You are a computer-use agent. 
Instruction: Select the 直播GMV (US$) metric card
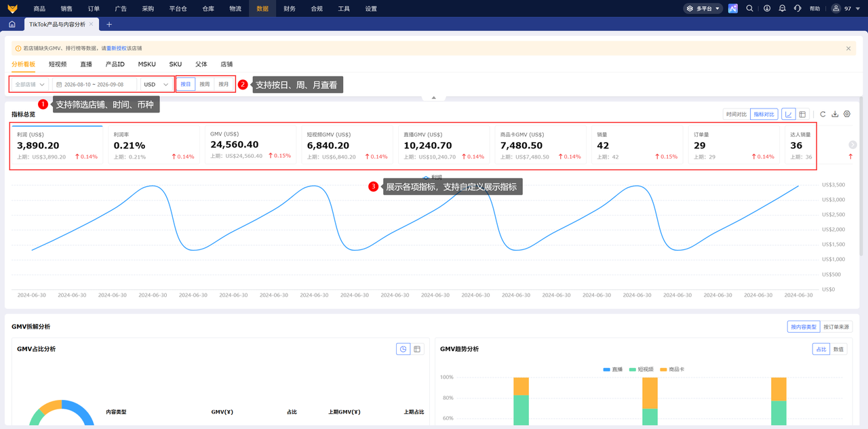443,145
